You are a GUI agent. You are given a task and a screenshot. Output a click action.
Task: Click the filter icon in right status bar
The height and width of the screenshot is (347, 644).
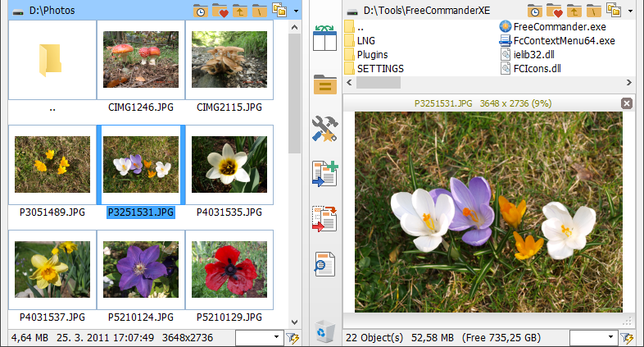[x=627, y=338]
